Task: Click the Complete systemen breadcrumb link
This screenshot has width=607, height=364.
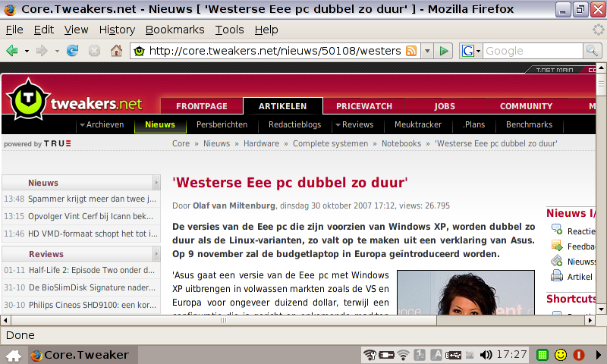Action: (x=330, y=143)
